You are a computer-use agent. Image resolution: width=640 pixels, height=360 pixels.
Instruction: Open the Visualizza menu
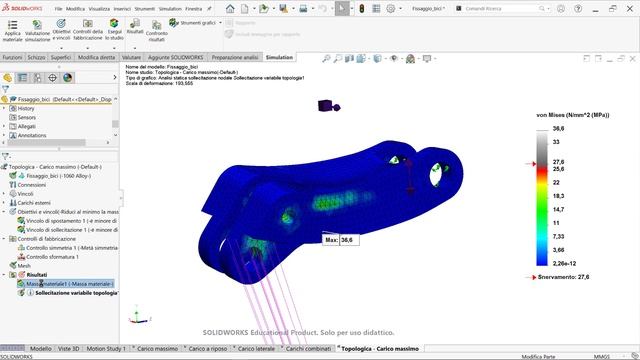pos(99,9)
